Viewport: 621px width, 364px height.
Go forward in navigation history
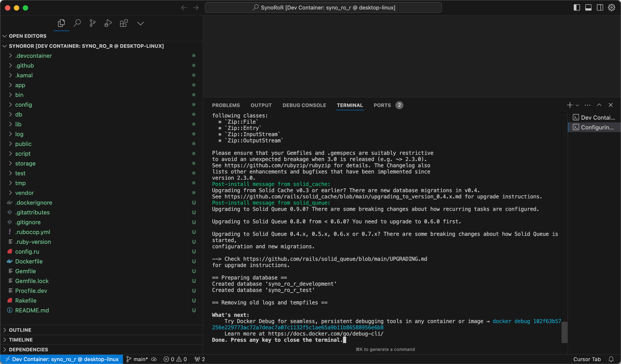[196, 8]
